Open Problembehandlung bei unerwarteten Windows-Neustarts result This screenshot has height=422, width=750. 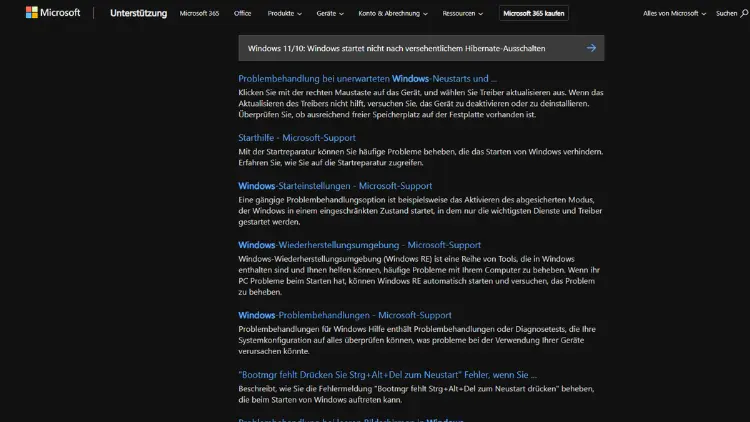pyautogui.click(x=367, y=78)
